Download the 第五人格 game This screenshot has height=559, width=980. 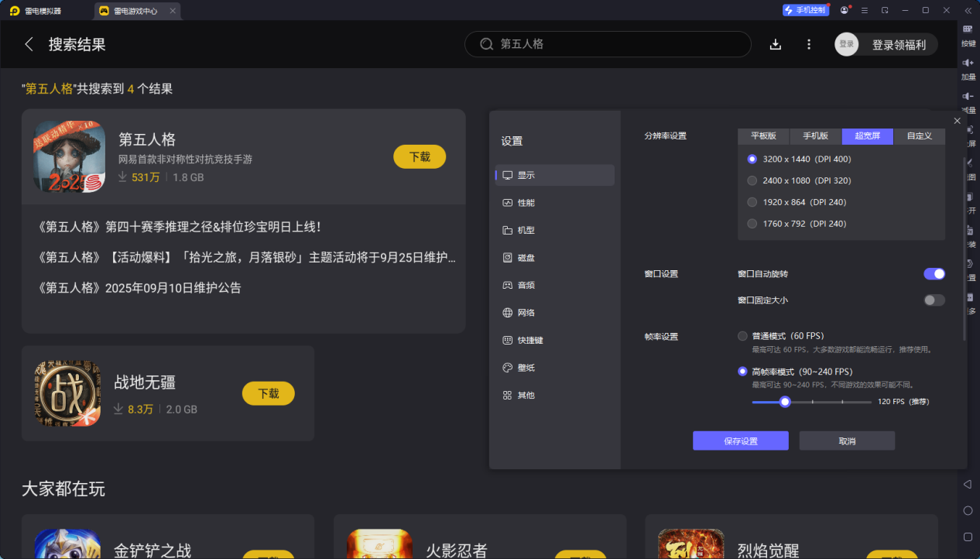419,156
